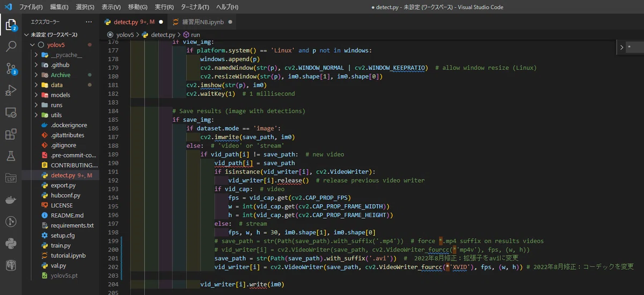Image resolution: width=644 pixels, height=295 pixels.
Task: Click line number 204 in the gutter
Action: coord(113,284)
